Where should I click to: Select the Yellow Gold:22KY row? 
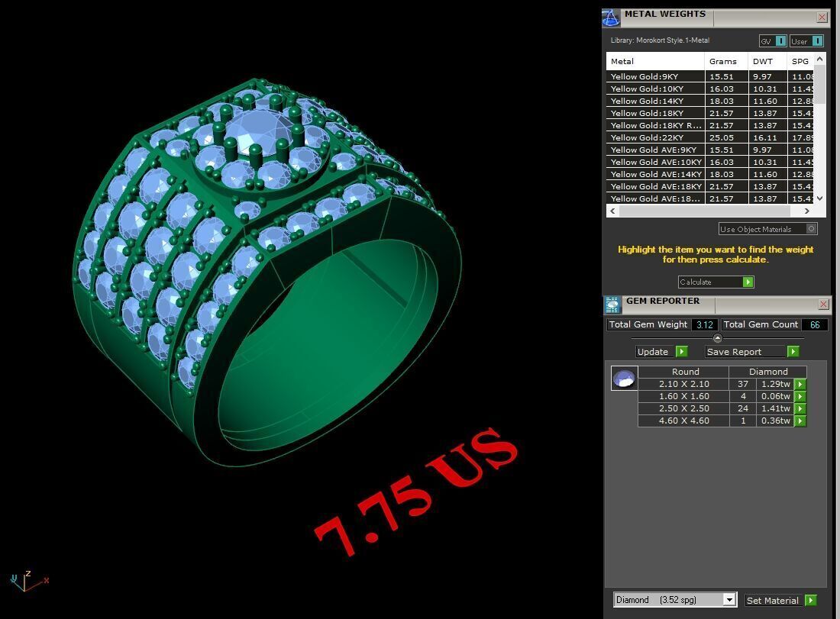tap(710, 137)
